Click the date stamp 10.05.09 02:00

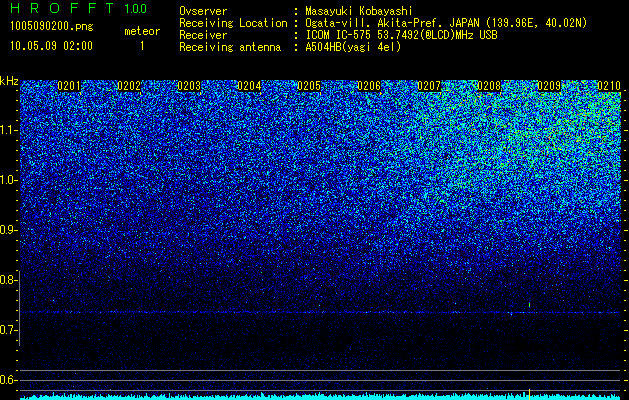pyautogui.click(x=51, y=45)
